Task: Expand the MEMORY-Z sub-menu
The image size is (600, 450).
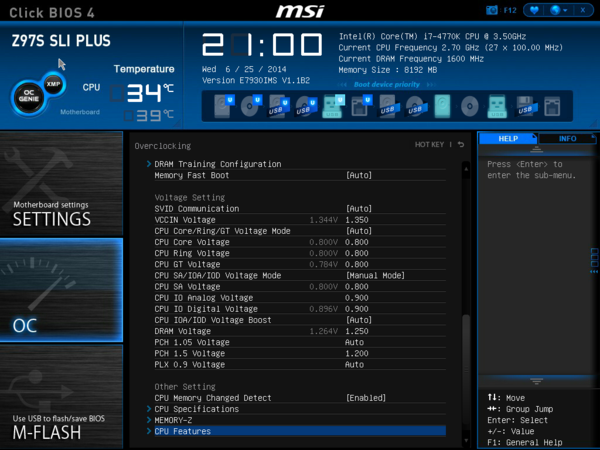Action: [x=296, y=420]
